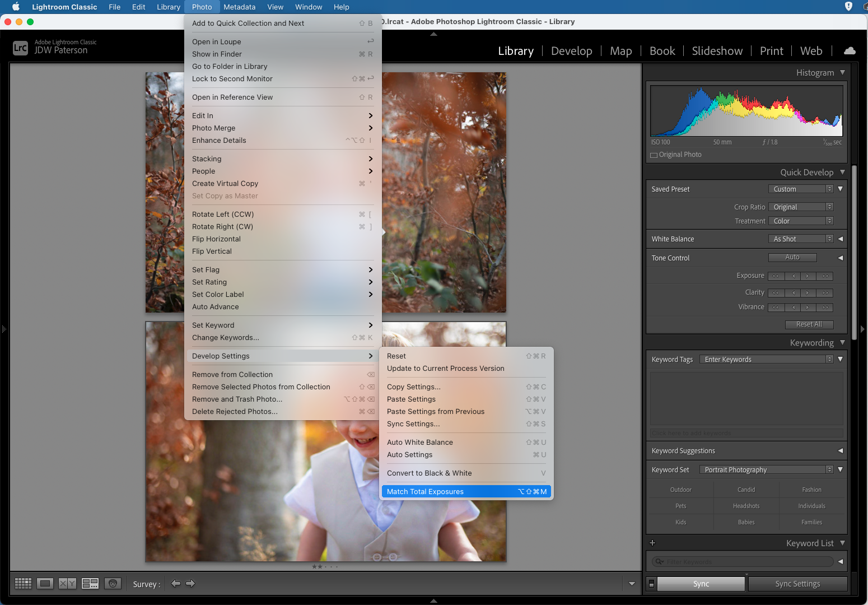Open Compare view XY icon

click(67, 584)
